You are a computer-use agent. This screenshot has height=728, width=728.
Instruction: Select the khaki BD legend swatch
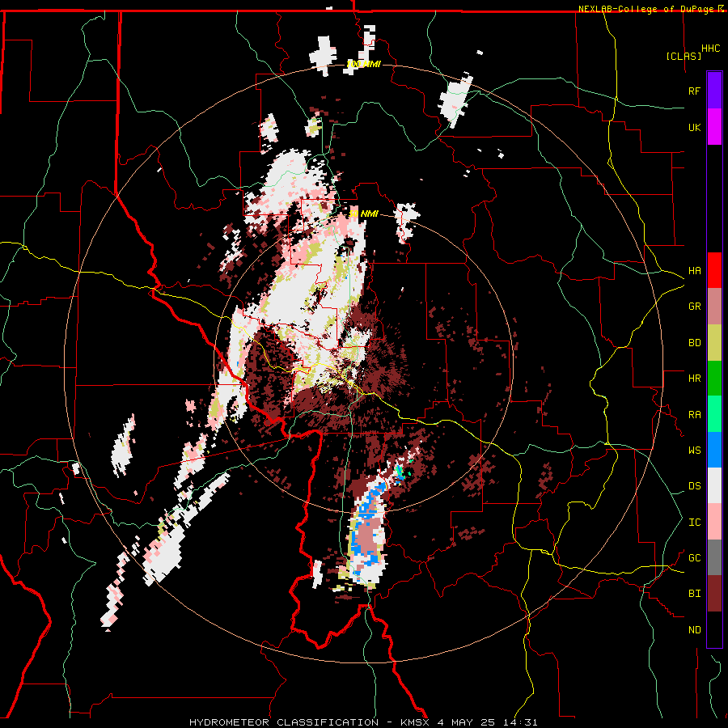[714, 342]
